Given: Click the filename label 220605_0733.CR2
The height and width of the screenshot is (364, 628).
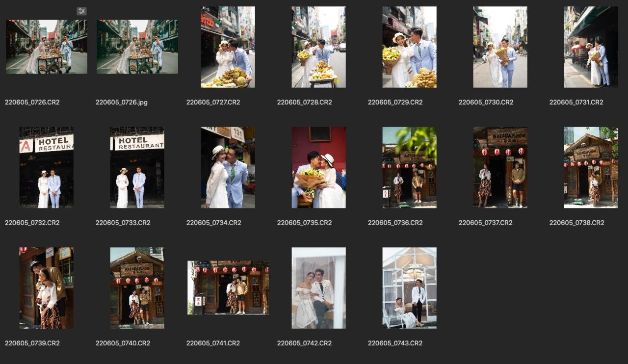Looking at the screenshot, I should (123, 223).
